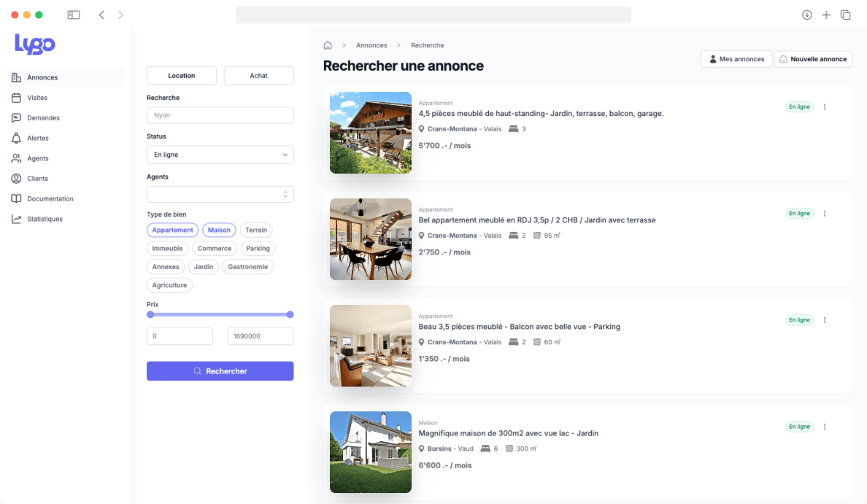Screen dimensions: 867x504
Task: Click the home icon in the breadcrumb
Action: coord(328,44)
